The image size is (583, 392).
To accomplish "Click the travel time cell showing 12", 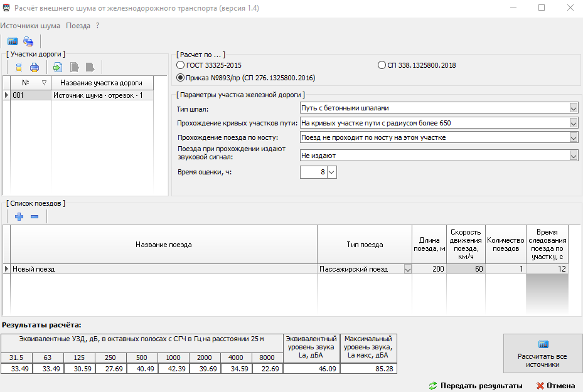I will (547, 269).
